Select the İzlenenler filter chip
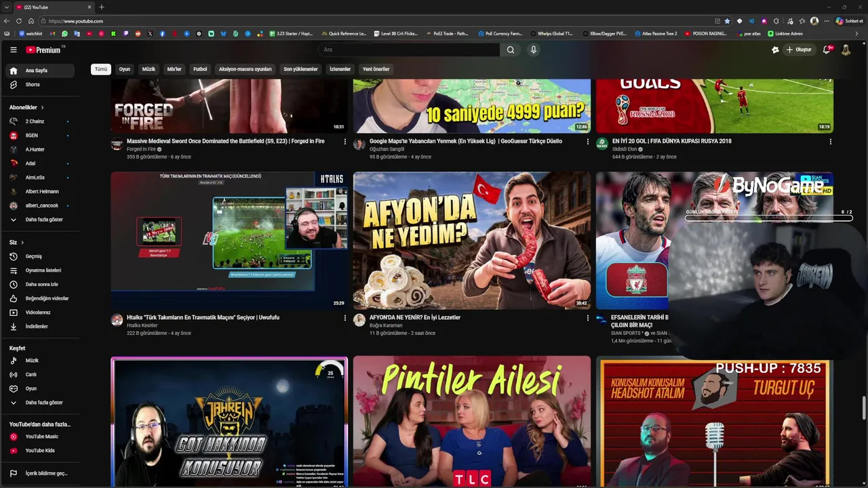 (340, 69)
